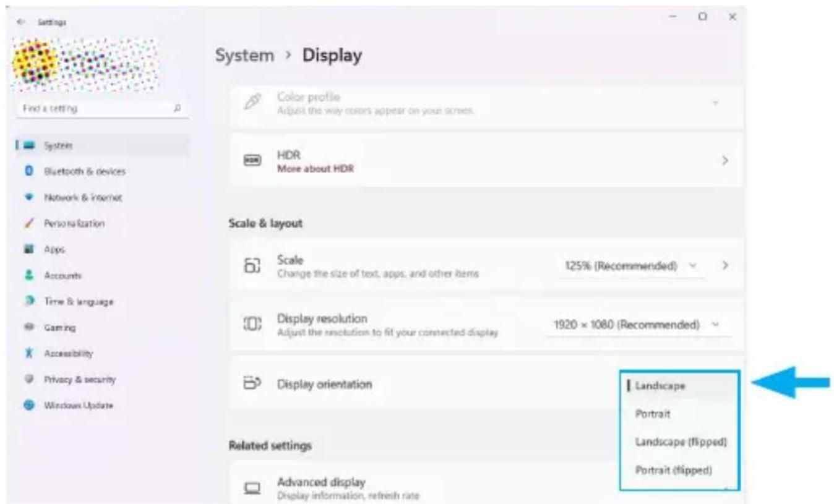This screenshot has height=504, width=834.
Task: Choose Portrait orientation option
Action: pyautogui.click(x=680, y=414)
